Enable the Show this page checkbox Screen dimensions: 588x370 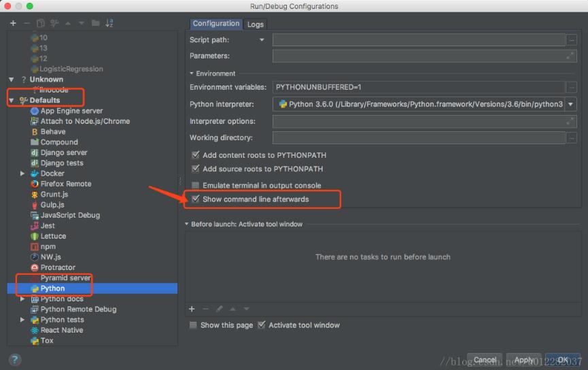tap(193, 325)
